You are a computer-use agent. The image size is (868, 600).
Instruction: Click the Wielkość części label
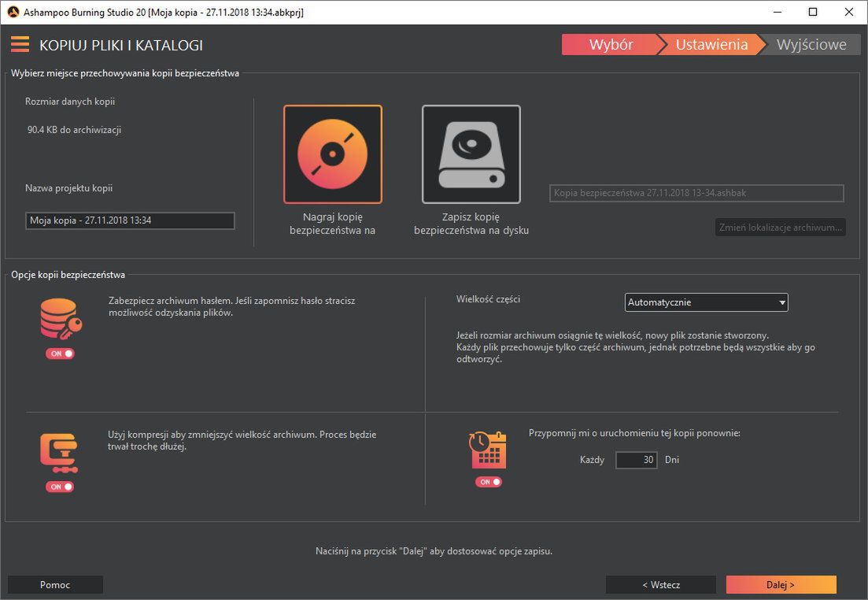tap(488, 299)
